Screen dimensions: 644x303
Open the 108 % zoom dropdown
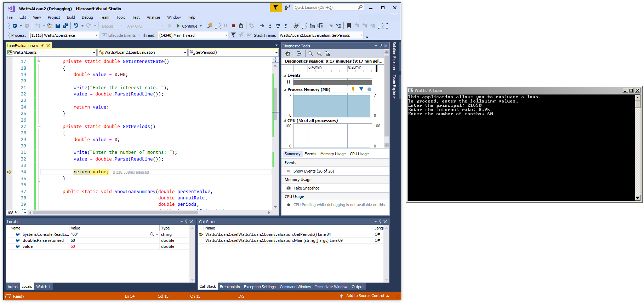click(25, 212)
